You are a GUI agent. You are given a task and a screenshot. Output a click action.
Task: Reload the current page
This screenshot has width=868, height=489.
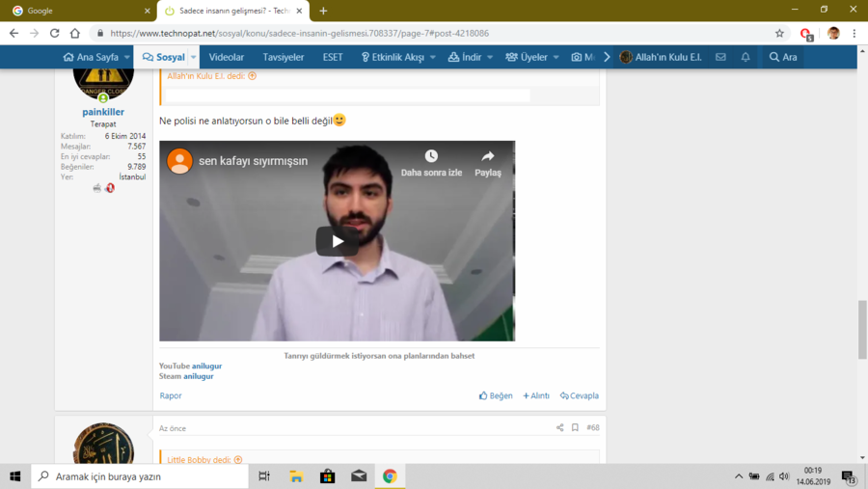[54, 33]
